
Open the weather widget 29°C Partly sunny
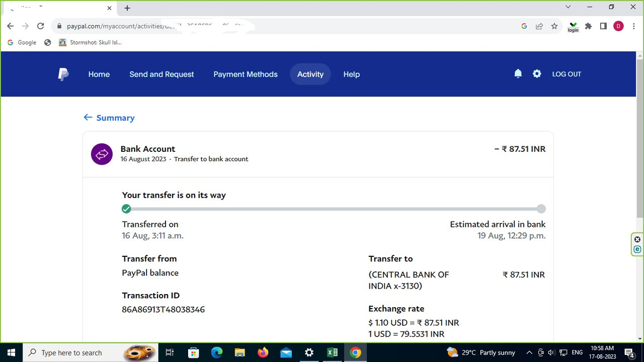481,352
